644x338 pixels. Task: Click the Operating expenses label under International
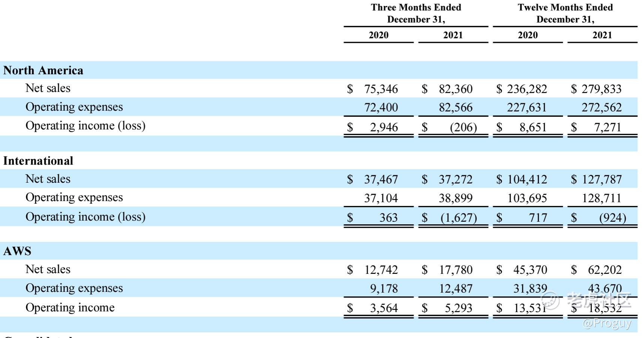pyautogui.click(x=74, y=198)
